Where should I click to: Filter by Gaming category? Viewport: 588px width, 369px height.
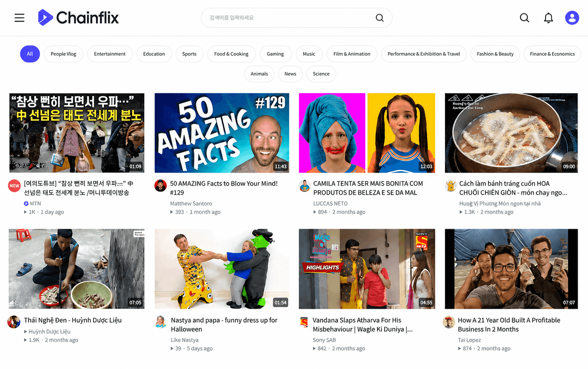coord(275,54)
